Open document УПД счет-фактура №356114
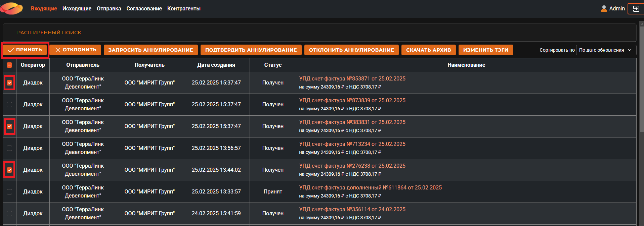The width and height of the screenshot is (644, 226). (352, 209)
